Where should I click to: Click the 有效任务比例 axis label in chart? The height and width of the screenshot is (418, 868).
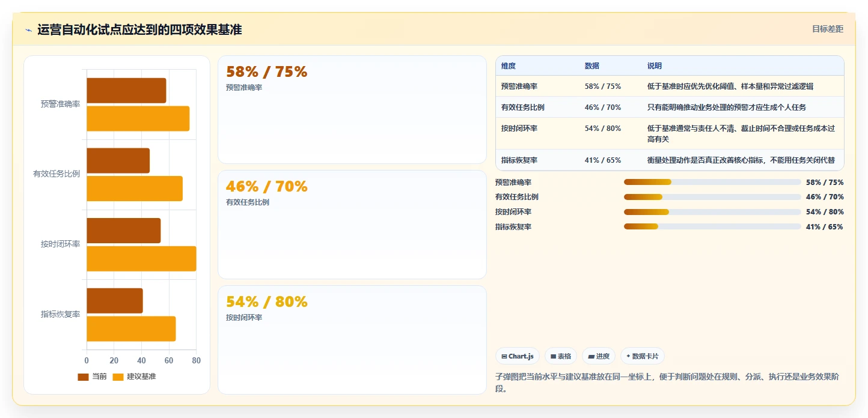tap(57, 174)
